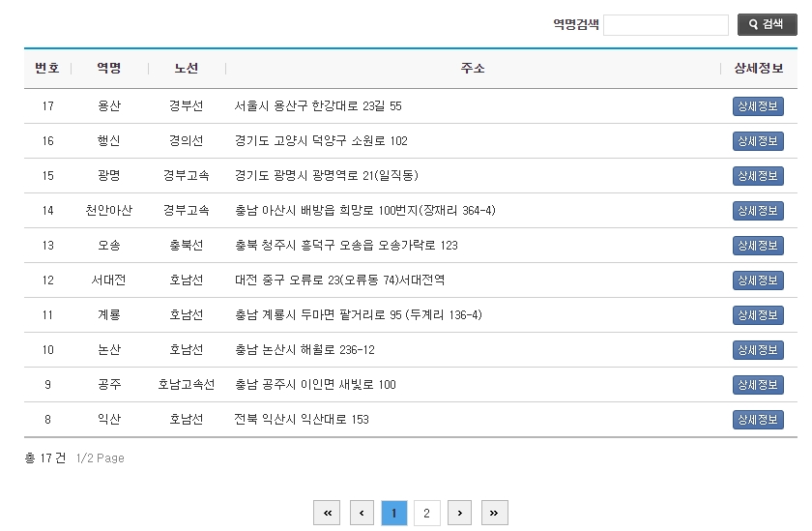
Task: Select station name 천안아산
Action: tap(109, 210)
